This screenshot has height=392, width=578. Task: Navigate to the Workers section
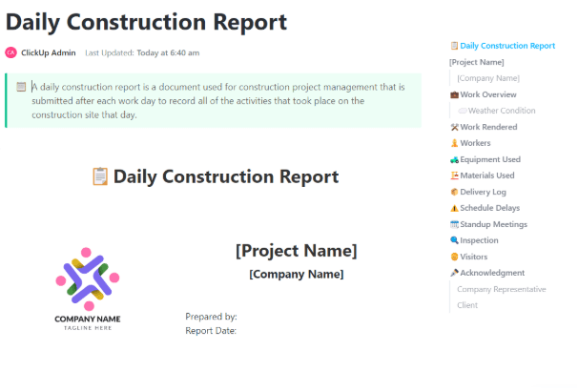475,143
